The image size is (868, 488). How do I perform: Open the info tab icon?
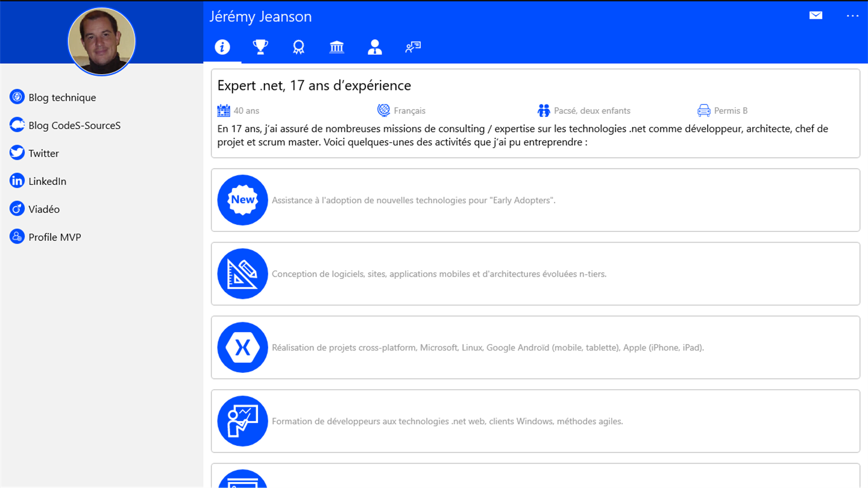click(x=222, y=47)
